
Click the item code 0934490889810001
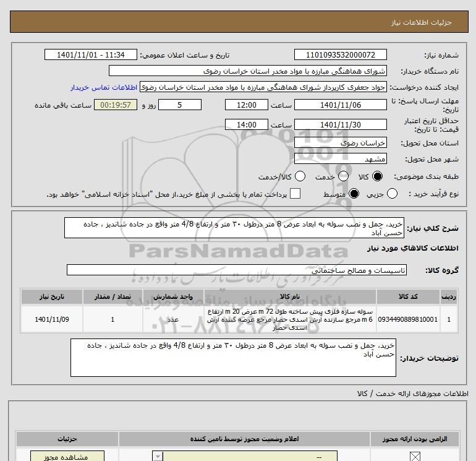[408, 319]
